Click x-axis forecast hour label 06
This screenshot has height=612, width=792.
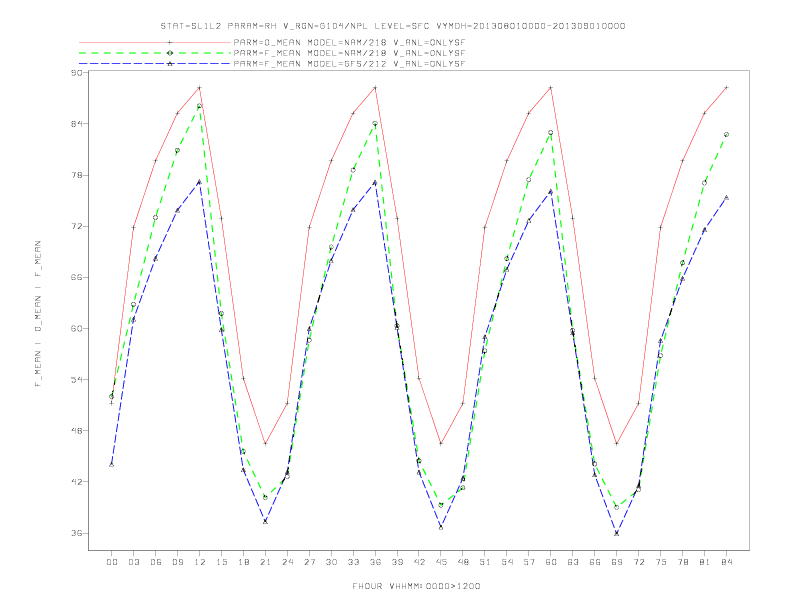(x=156, y=562)
